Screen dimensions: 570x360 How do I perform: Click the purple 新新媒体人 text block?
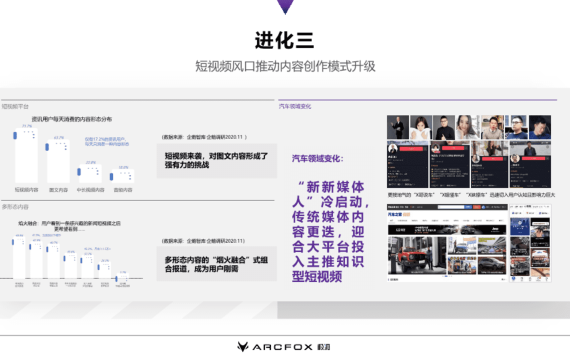tap(330, 231)
